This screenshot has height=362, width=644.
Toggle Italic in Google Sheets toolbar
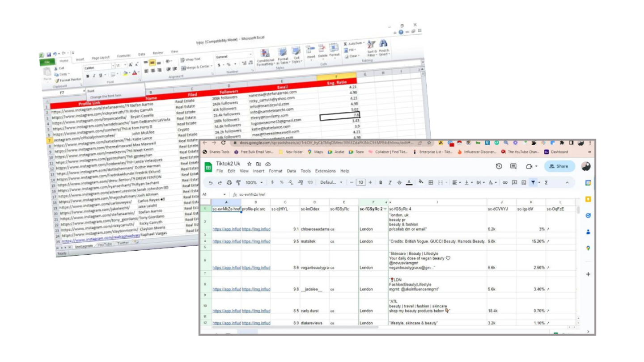pos(390,182)
